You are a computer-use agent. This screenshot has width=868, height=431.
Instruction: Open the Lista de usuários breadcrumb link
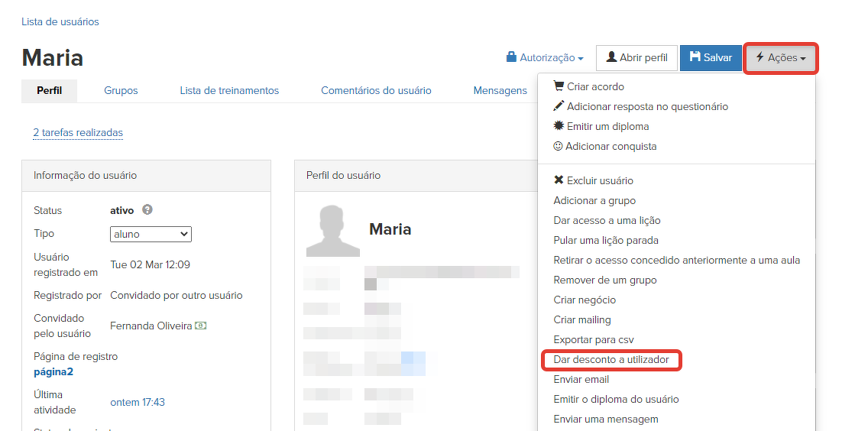pyautogui.click(x=60, y=21)
